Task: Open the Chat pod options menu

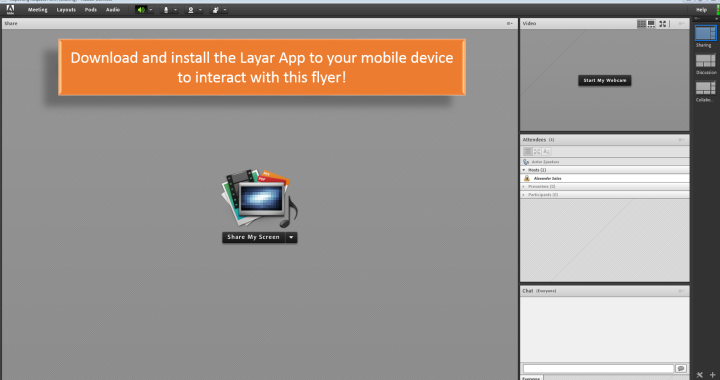Action: click(681, 291)
